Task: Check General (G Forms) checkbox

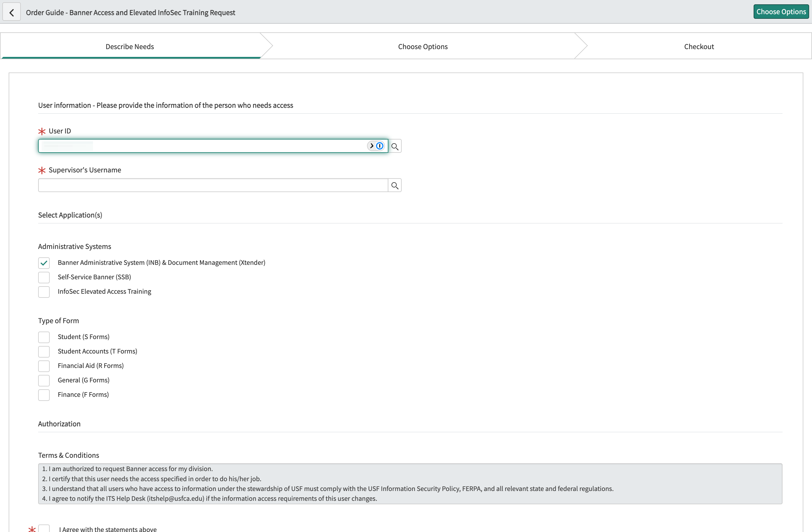Action: click(44, 381)
